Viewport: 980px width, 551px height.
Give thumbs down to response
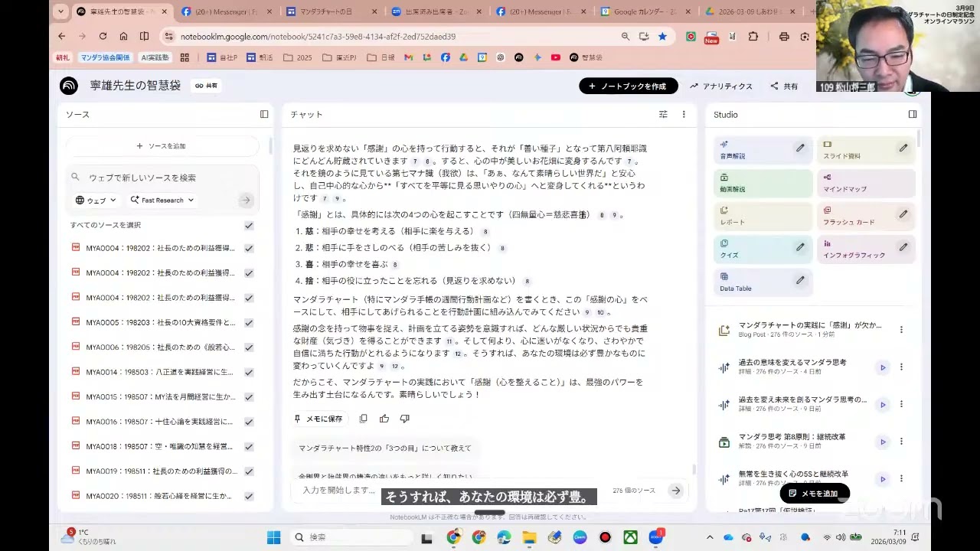point(405,419)
